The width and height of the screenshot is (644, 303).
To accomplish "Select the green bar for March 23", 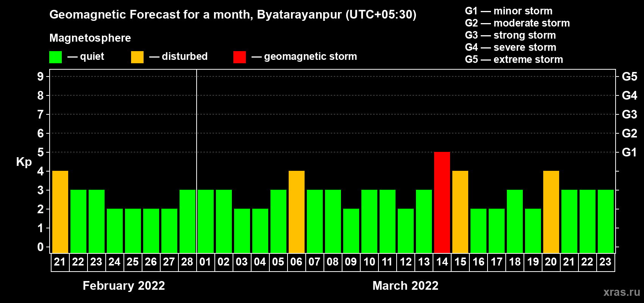I will (606, 221).
